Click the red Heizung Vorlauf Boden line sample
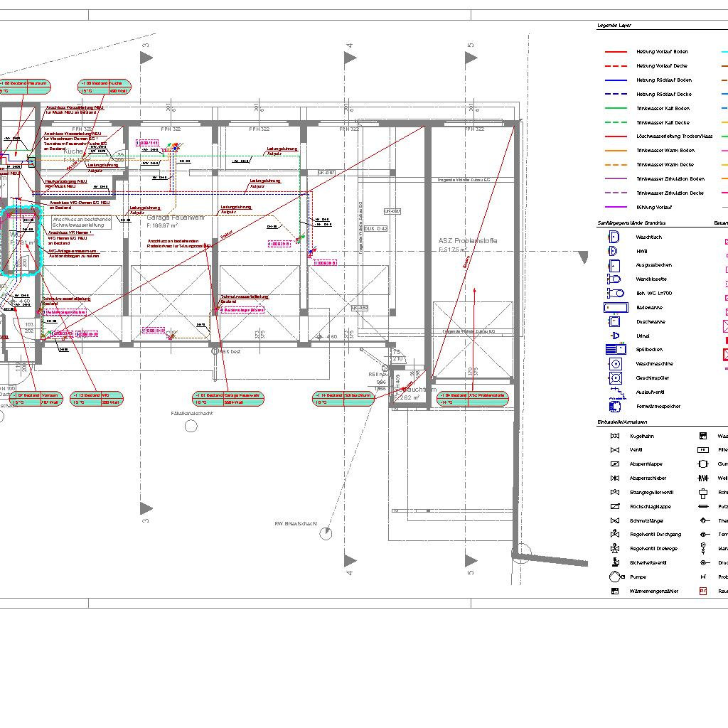Viewport: 728px width, 728px height. [x=616, y=52]
